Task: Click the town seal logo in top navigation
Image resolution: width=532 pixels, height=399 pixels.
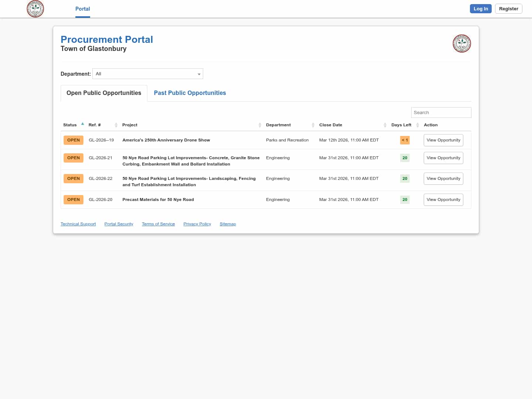Action: (x=35, y=9)
